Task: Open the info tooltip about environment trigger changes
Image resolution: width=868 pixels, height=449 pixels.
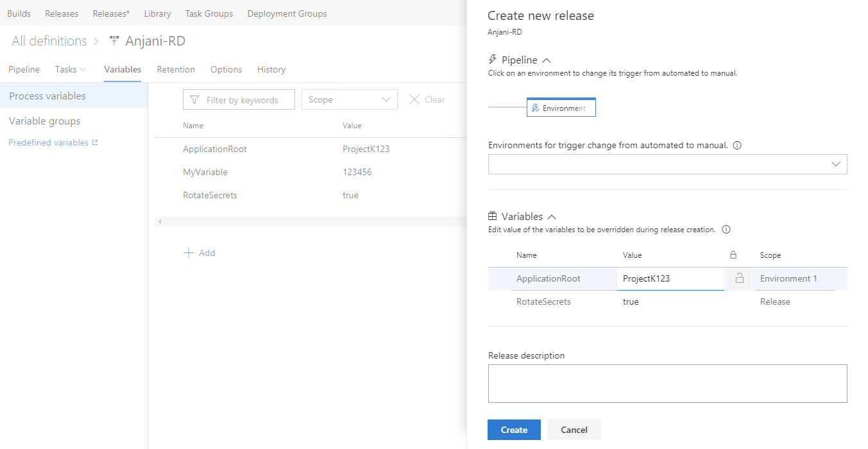Action: click(x=736, y=145)
